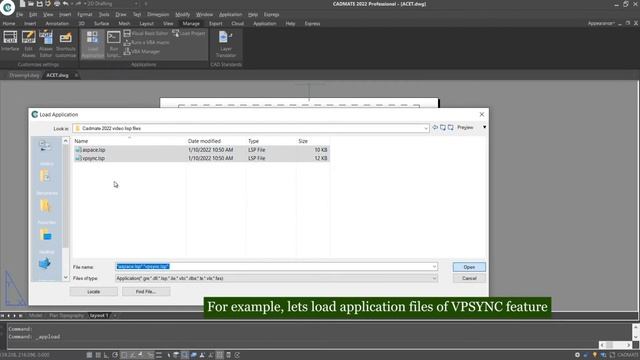Click the Interface CUI ribbon icon
Image resolution: width=640 pixels, height=360 pixels.
(x=10, y=41)
